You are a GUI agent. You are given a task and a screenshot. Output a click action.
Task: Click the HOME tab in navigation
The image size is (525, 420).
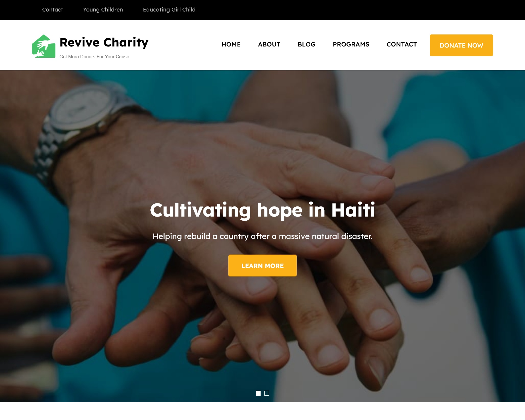tap(231, 44)
